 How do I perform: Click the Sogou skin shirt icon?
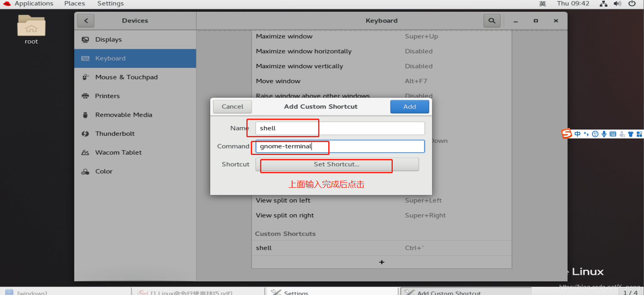pos(631,134)
